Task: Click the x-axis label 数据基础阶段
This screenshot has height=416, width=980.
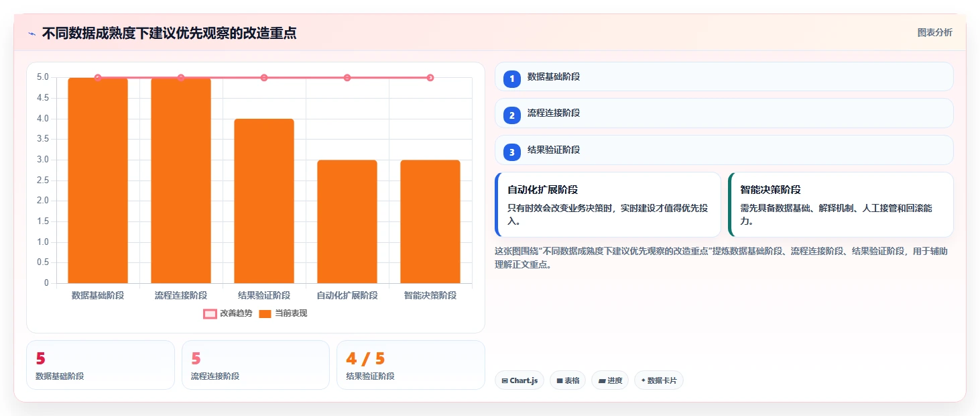Action: pyautogui.click(x=98, y=295)
